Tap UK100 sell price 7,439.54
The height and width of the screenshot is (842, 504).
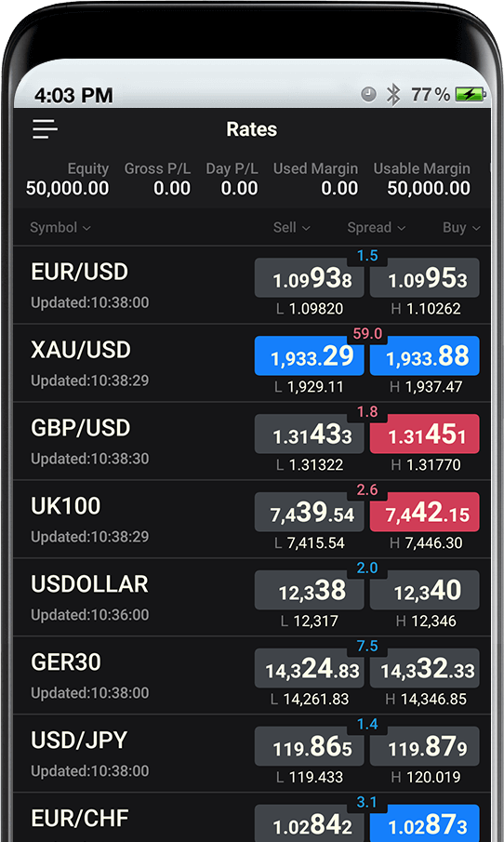pos(309,513)
